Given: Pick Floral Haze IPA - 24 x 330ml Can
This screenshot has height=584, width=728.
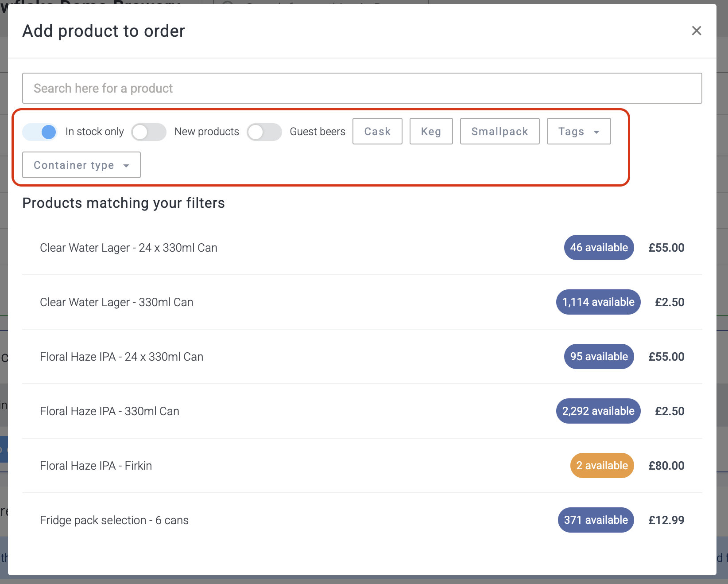Looking at the screenshot, I should click(362, 357).
